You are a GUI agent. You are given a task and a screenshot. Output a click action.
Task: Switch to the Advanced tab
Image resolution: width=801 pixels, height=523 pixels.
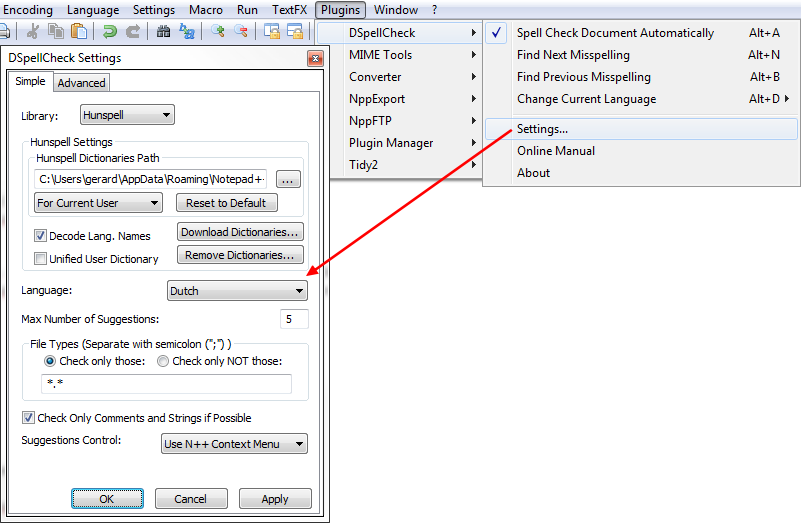tap(81, 83)
